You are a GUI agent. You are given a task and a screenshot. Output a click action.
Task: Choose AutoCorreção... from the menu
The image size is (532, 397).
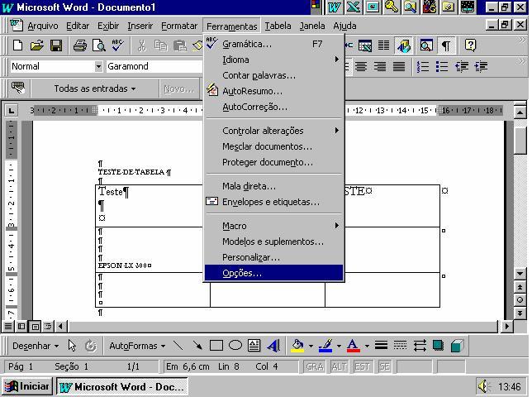click(254, 107)
